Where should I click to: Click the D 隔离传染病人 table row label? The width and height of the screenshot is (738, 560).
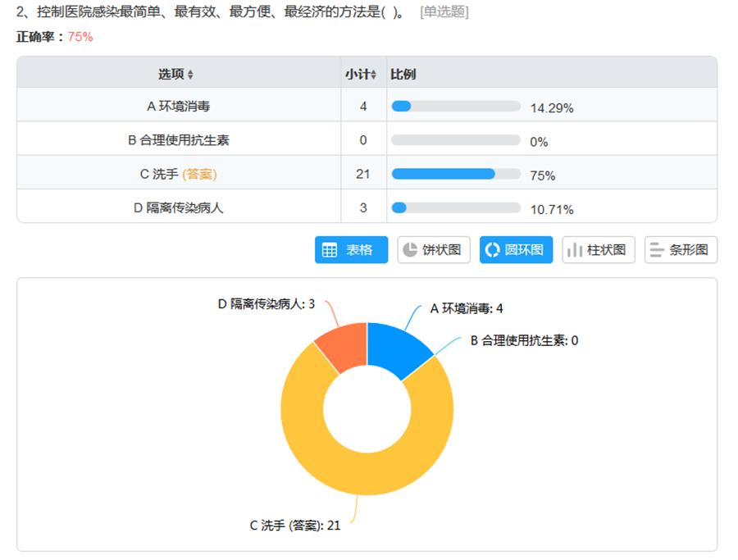click(x=178, y=208)
